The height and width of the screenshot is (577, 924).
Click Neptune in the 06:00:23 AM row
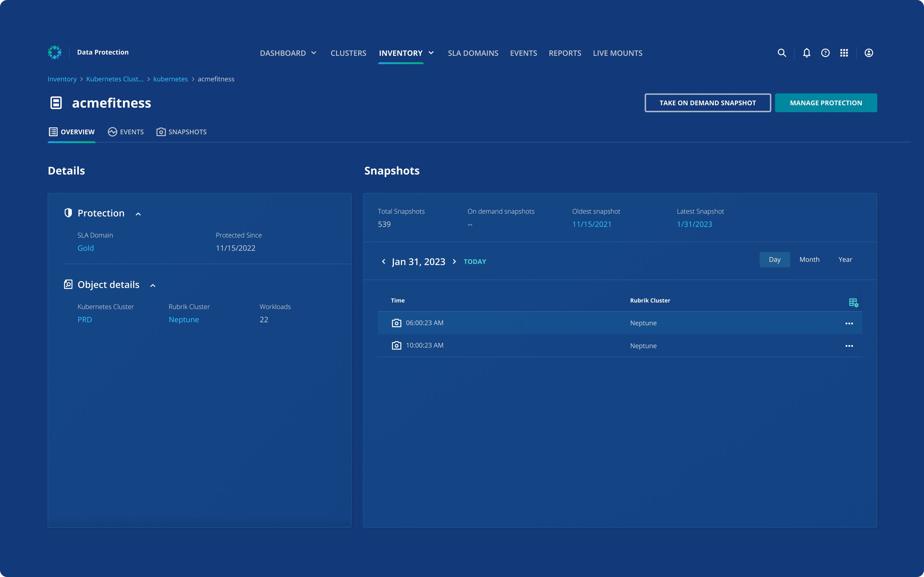point(643,323)
